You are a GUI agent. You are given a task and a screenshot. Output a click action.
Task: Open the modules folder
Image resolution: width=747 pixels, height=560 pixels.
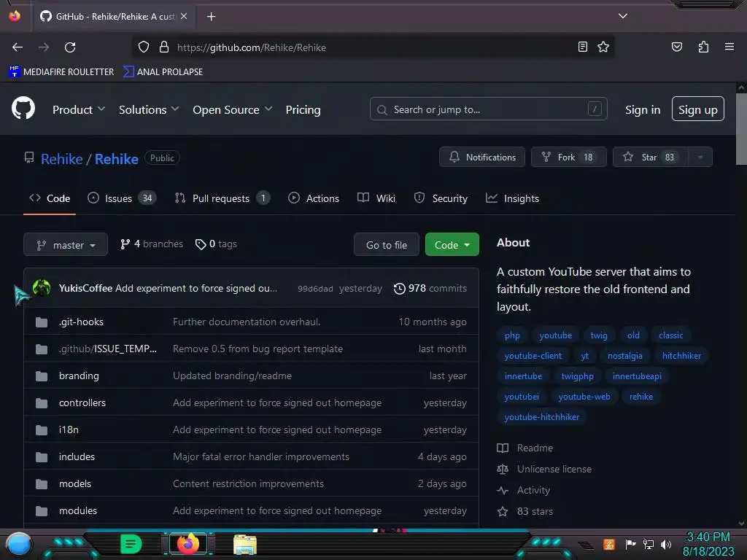coord(78,510)
